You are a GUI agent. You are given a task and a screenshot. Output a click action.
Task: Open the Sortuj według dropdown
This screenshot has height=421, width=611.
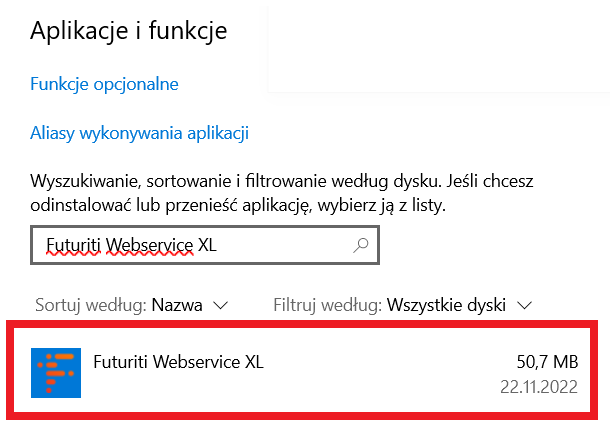tap(132, 304)
